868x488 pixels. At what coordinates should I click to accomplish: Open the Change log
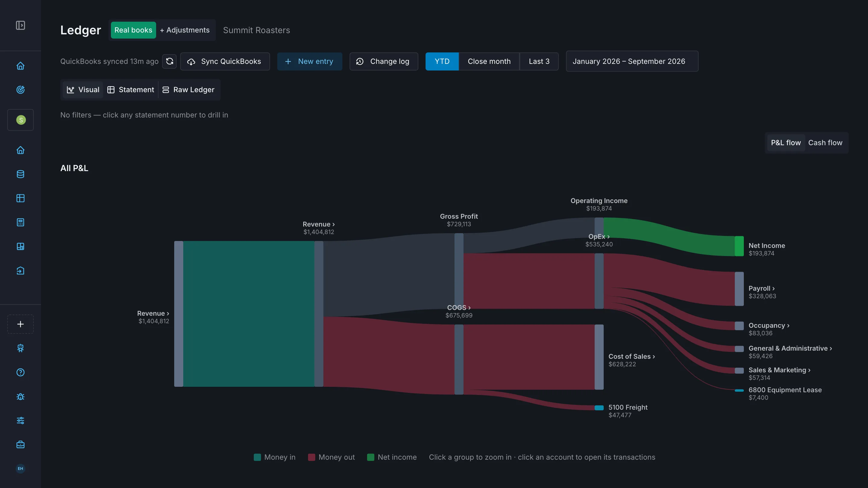click(384, 61)
